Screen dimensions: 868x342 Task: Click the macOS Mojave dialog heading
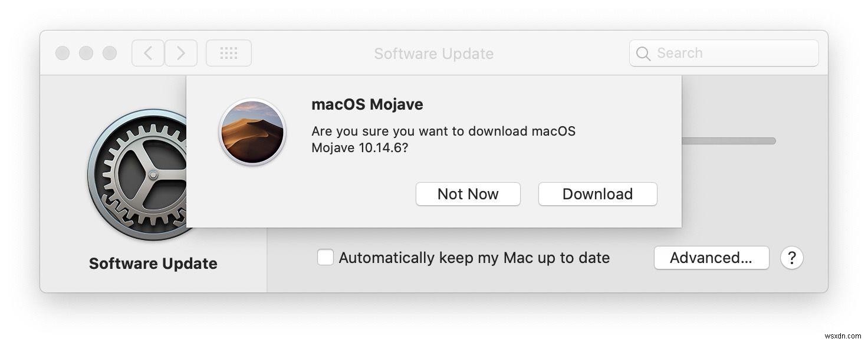coord(367,104)
